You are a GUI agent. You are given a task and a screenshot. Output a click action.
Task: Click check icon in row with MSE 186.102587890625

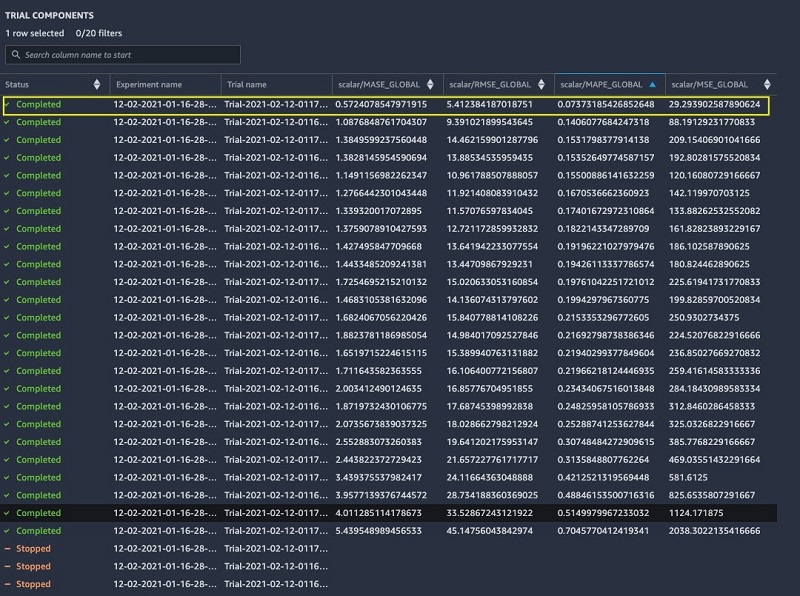coord(7,246)
